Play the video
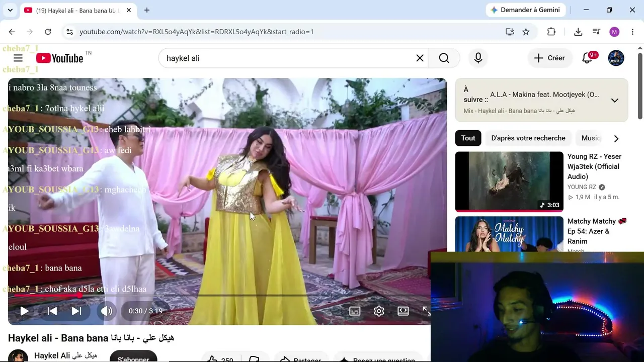644x362 pixels. pos(24,311)
